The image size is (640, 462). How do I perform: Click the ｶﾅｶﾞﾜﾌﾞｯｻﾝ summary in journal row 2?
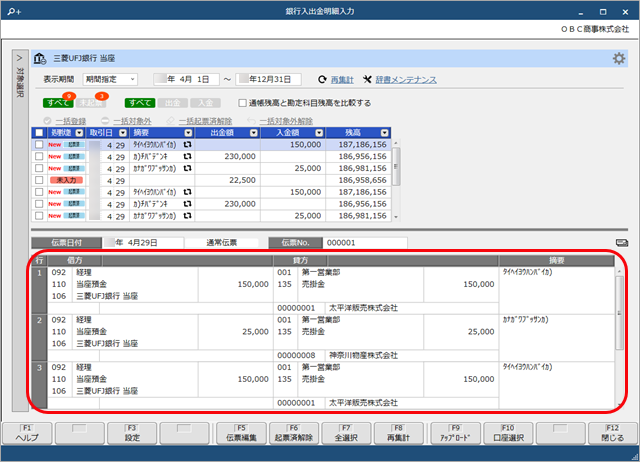[525, 320]
